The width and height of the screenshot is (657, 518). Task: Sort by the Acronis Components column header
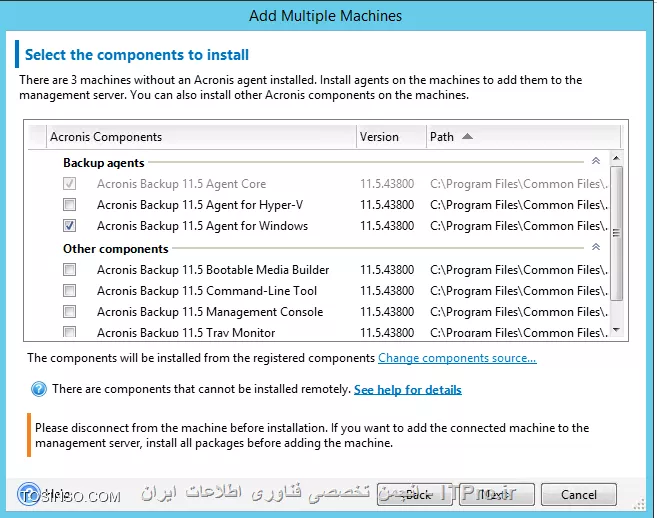pyautogui.click(x=201, y=137)
